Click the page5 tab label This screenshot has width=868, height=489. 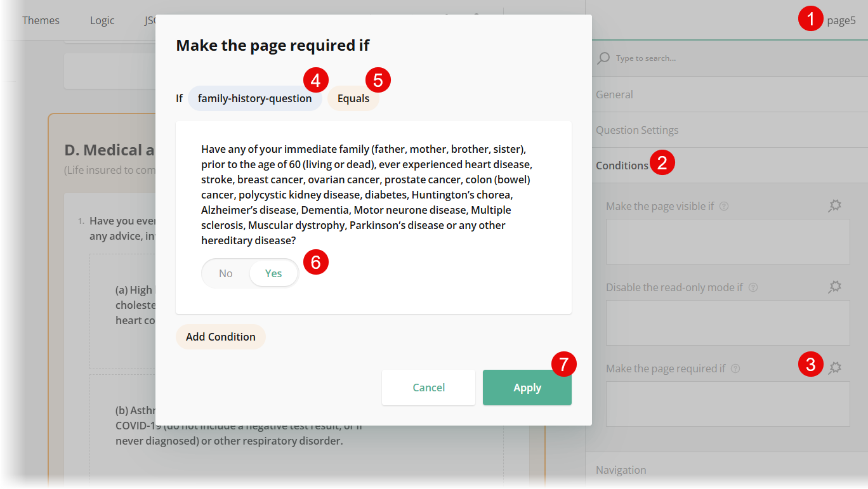coord(841,20)
